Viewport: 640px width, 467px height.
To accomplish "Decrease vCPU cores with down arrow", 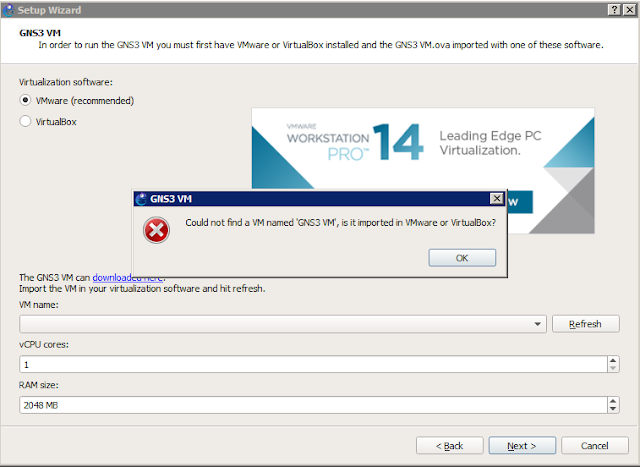I will (x=613, y=368).
